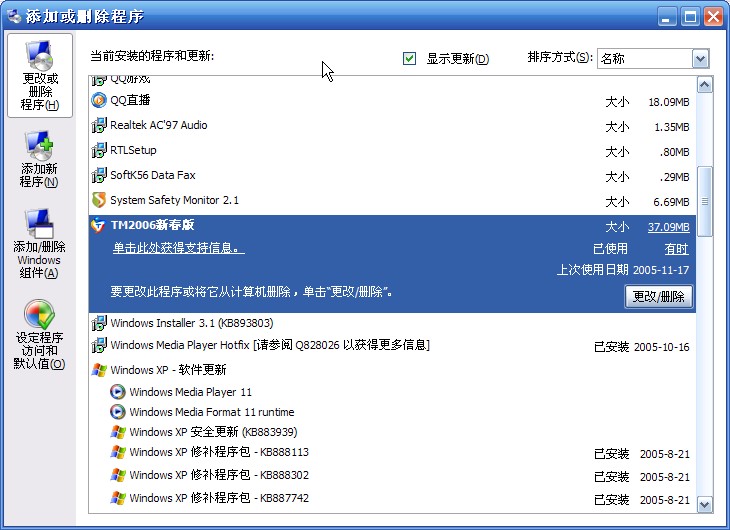The image size is (730, 530).
Task: Minimize the 添加或删除程序 window
Action: (x=667, y=17)
